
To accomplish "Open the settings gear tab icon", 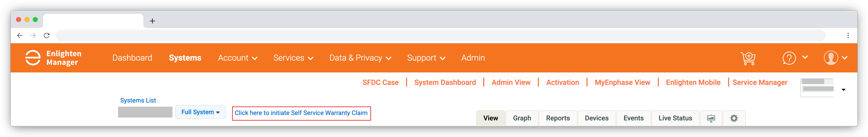I will tap(734, 118).
